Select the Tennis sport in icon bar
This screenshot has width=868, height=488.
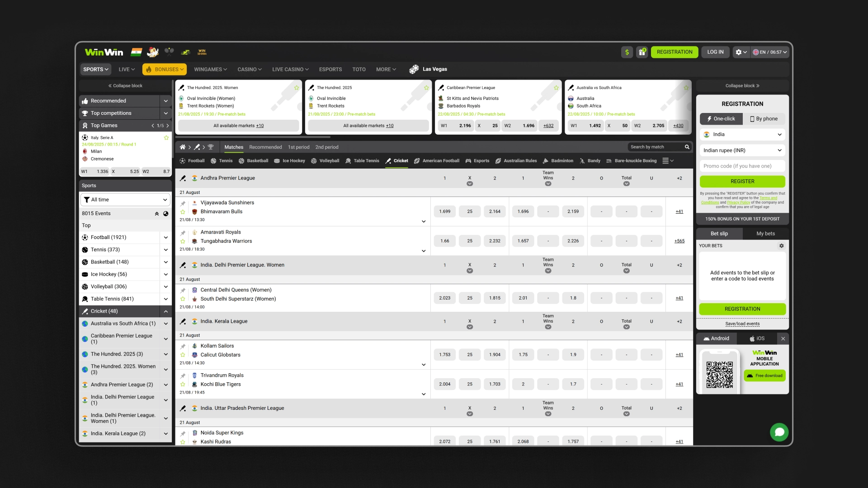click(222, 161)
